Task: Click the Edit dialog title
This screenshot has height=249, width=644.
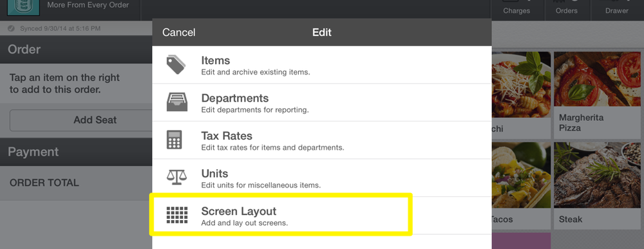Action: coord(321,32)
